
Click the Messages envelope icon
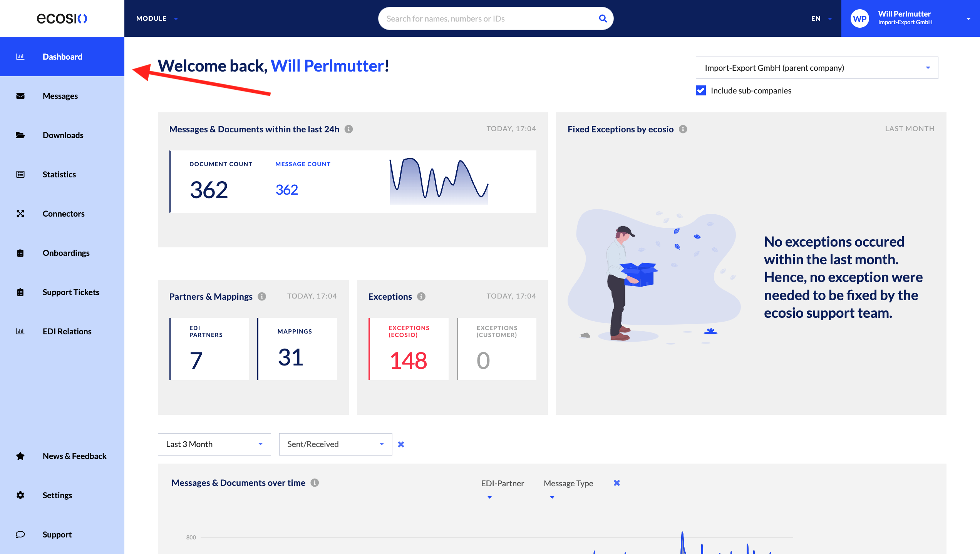tap(20, 96)
